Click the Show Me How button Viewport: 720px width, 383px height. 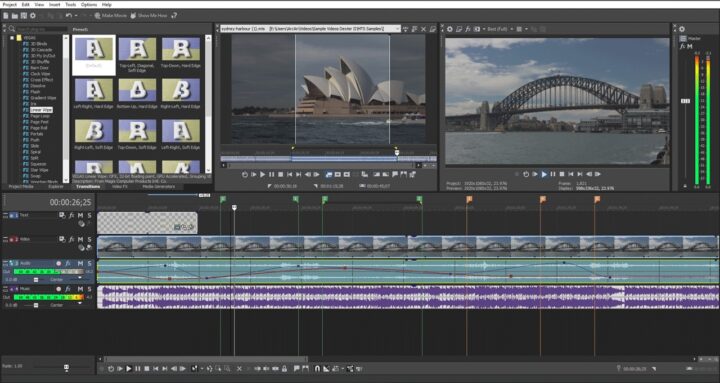(x=149, y=16)
